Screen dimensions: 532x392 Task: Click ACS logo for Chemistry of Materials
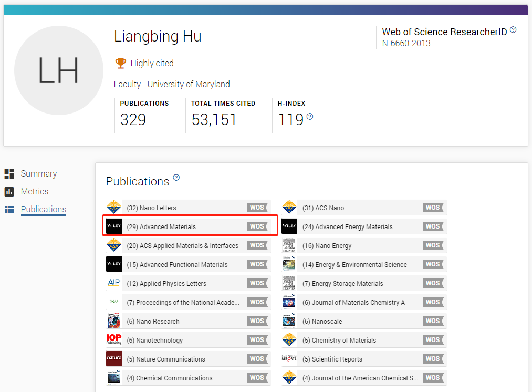289,340
